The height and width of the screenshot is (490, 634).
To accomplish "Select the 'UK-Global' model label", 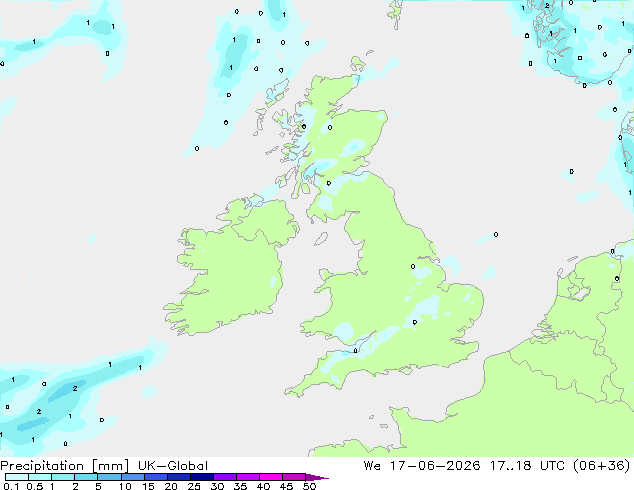I will 173,466.
